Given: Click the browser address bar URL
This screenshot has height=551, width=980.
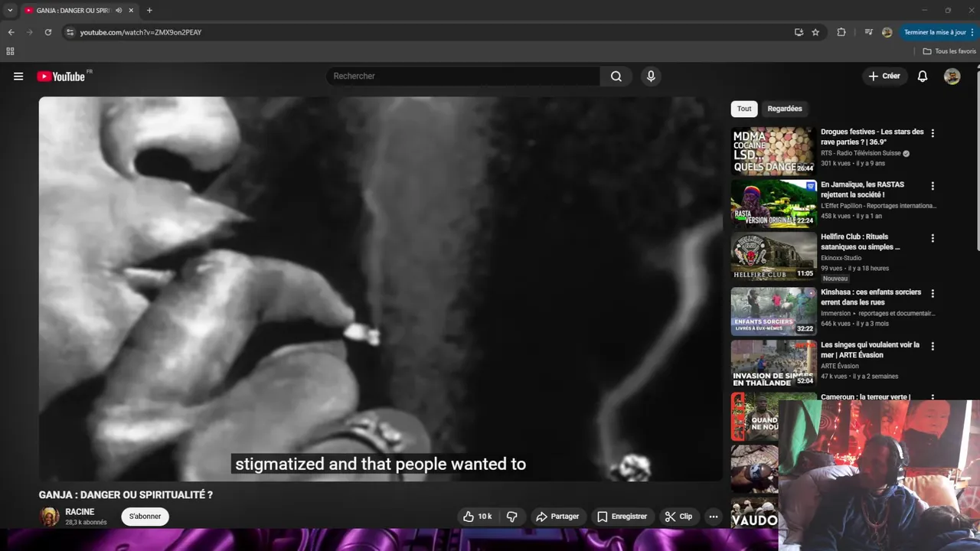Looking at the screenshot, I should tap(141, 32).
